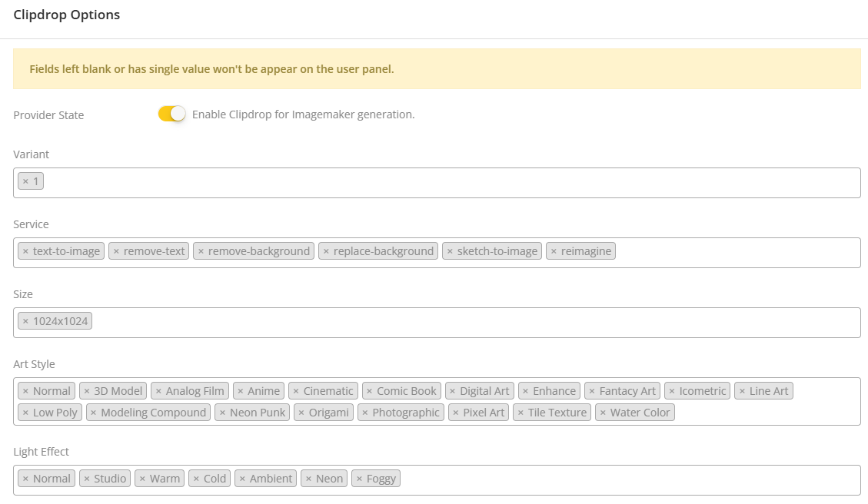The height and width of the screenshot is (504, 868).
Task: Remove the Anime art style tag
Action: [240, 391]
